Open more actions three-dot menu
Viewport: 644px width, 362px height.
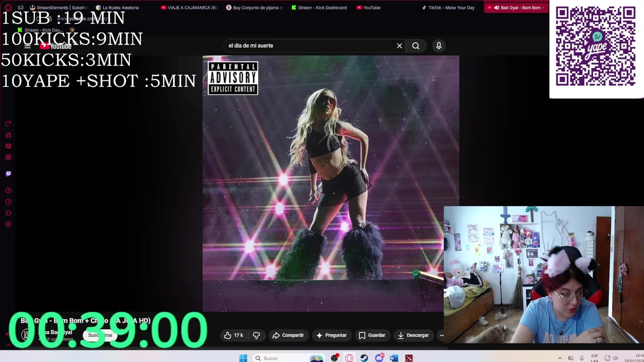[442, 335]
